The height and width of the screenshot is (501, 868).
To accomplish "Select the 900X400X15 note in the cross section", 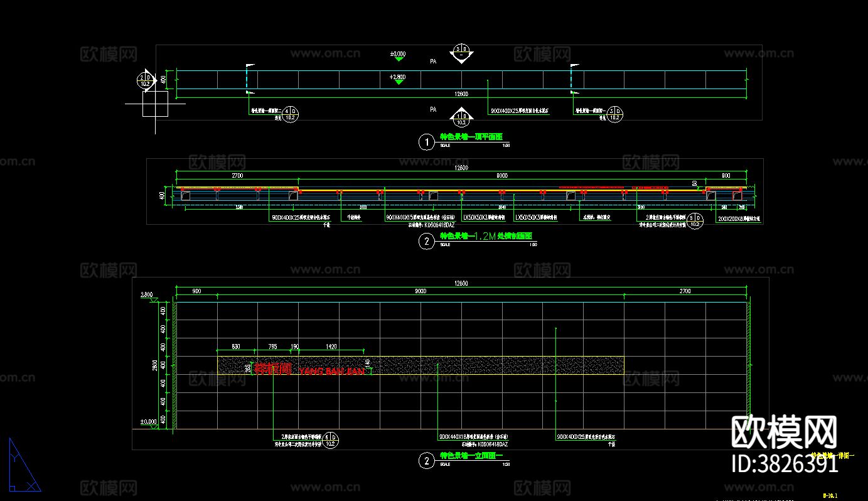I will [421, 217].
